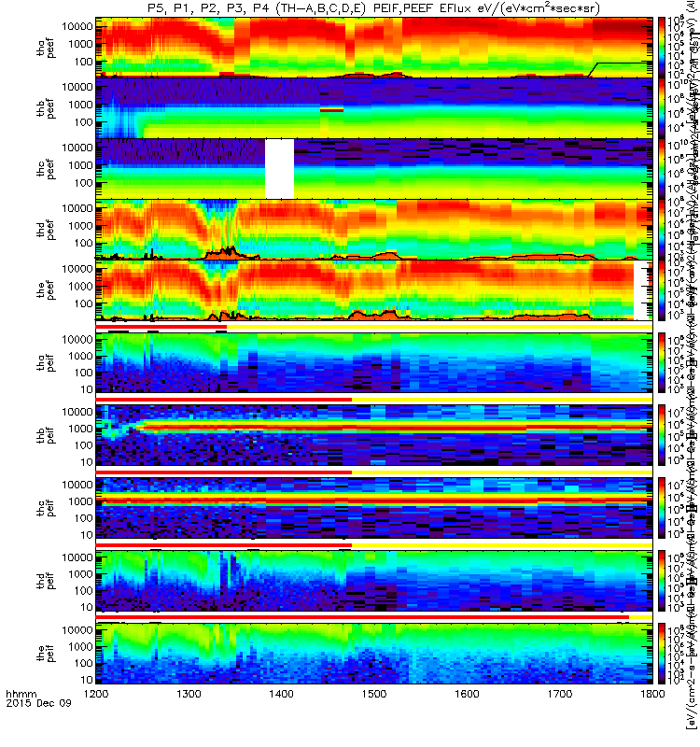700x747 pixels.
Task: Click the red status bar above the peif panel
Action: pos(362,617)
